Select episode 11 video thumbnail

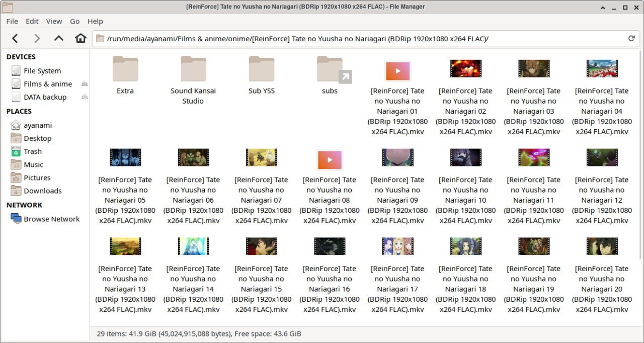pos(534,157)
